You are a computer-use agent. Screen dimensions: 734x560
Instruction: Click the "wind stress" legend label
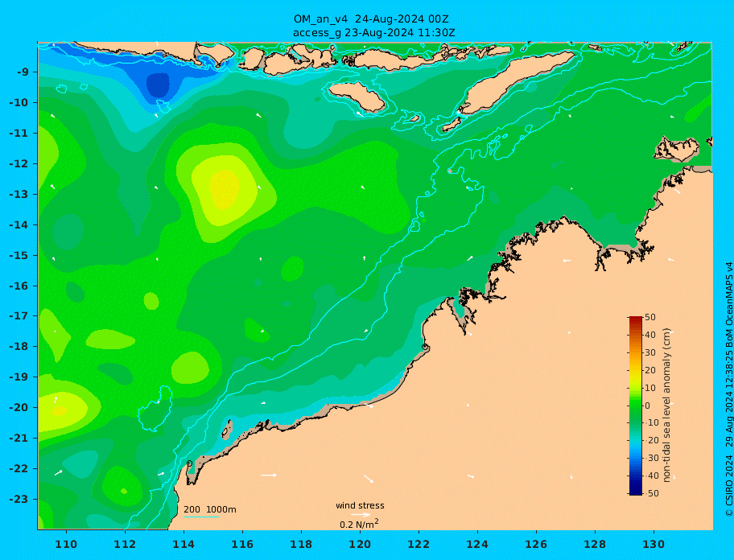(360, 506)
